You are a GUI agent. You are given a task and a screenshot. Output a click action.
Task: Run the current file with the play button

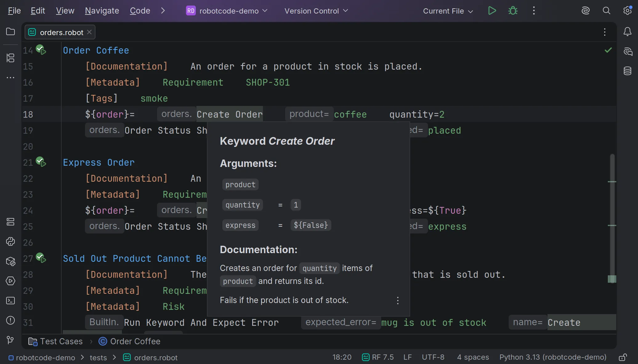point(492,11)
